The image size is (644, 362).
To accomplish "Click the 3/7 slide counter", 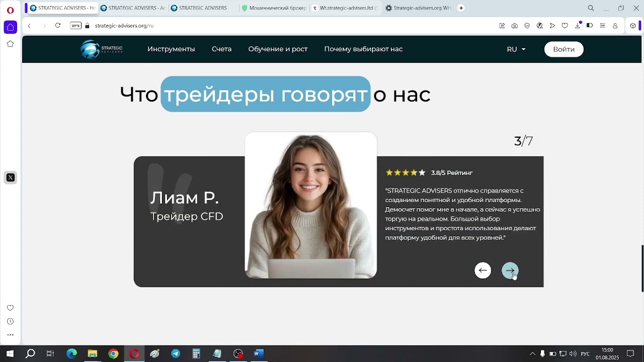I will (523, 141).
